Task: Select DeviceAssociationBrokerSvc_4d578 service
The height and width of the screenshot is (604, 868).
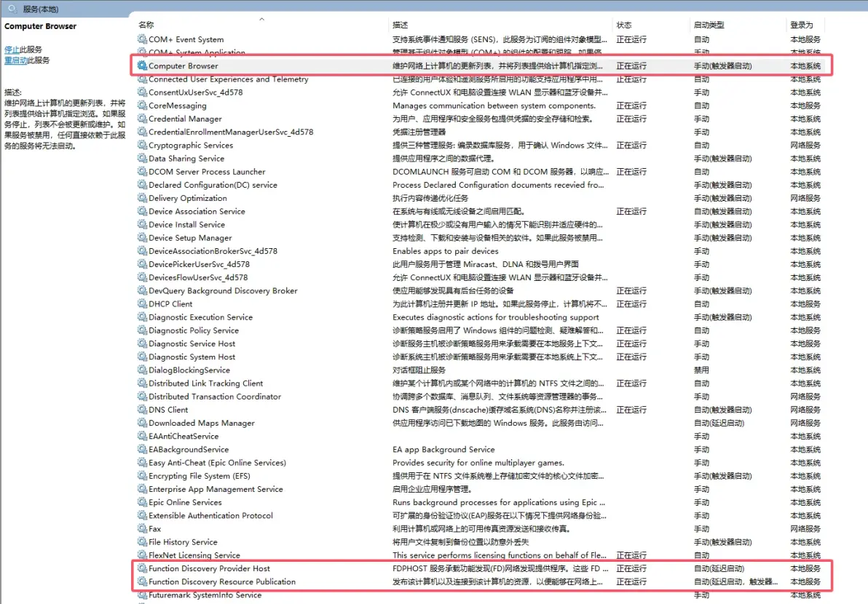Action: [x=480, y=251]
